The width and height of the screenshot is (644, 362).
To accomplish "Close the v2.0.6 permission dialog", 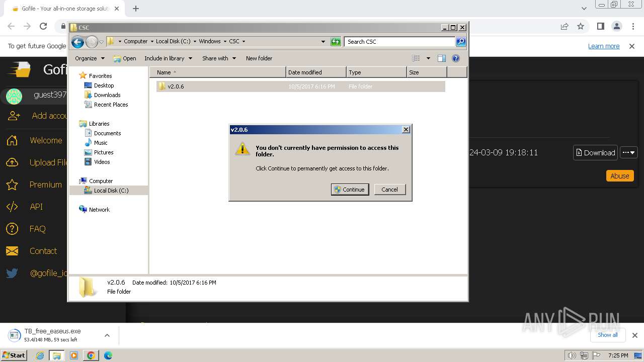I will pos(406,130).
